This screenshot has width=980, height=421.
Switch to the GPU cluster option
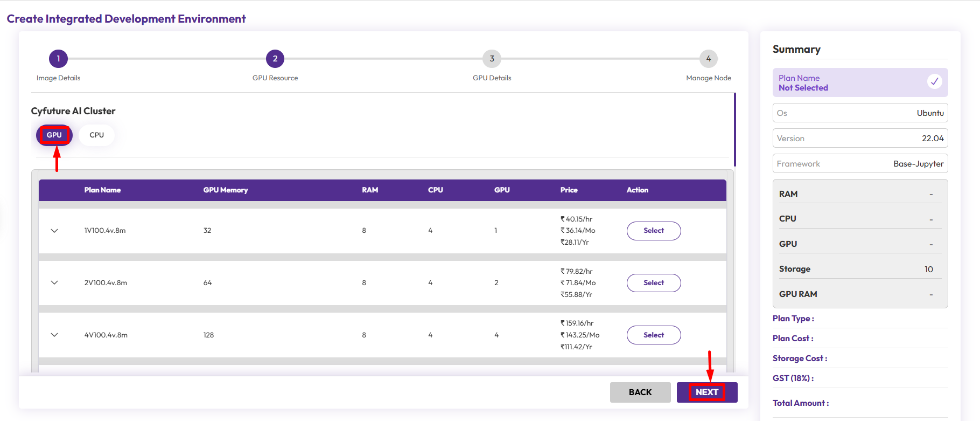coord(54,135)
